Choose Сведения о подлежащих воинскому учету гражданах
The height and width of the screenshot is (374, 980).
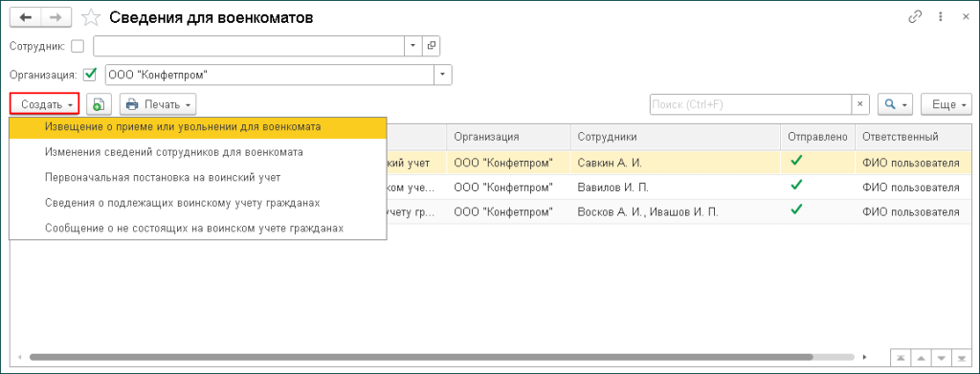click(x=198, y=203)
